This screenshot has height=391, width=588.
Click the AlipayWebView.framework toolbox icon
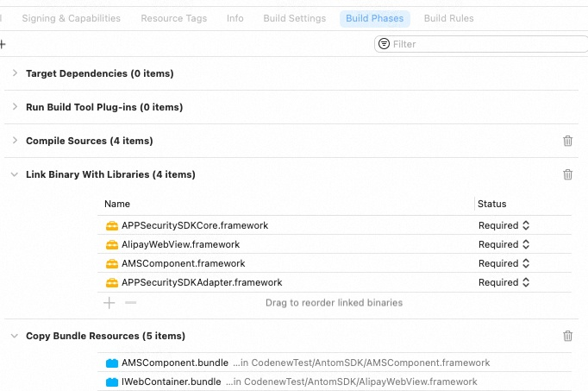coord(111,244)
